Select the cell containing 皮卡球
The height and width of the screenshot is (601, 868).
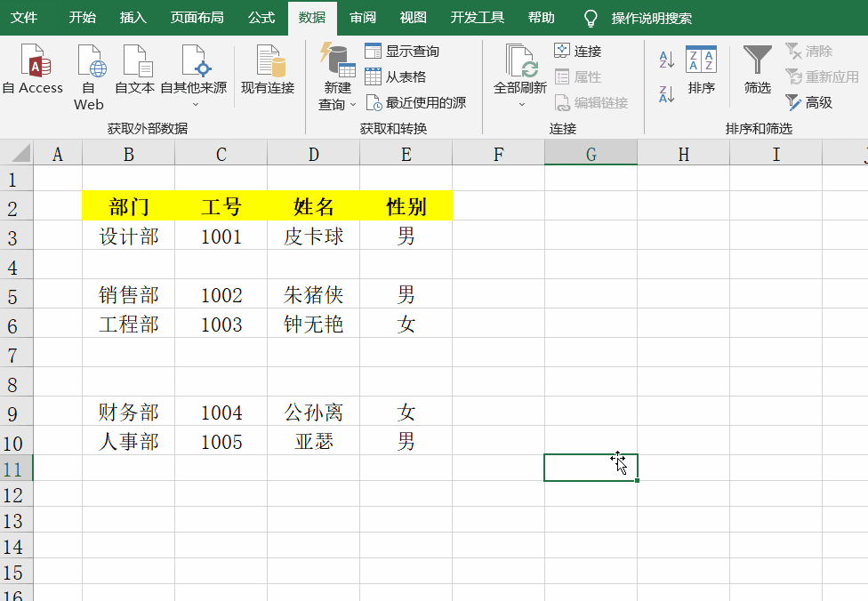coord(313,236)
